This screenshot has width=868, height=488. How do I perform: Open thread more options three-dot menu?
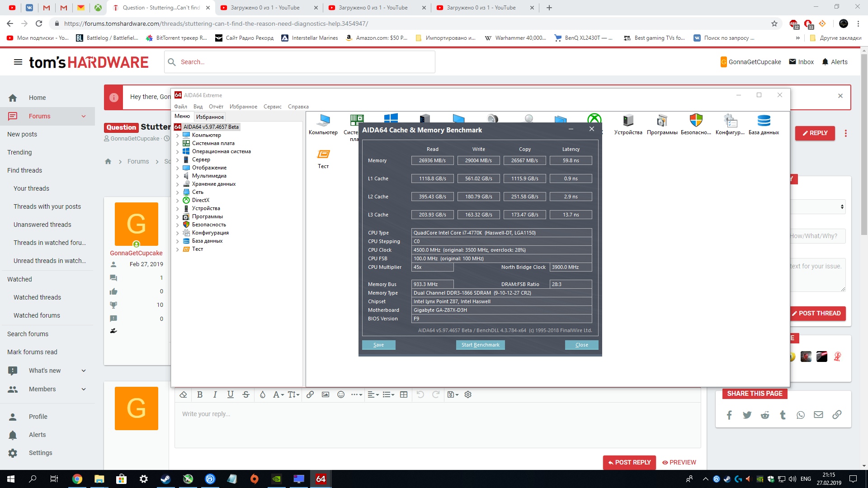click(x=846, y=133)
